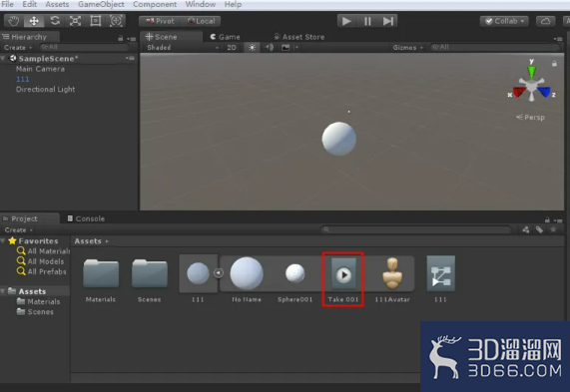
Task: Pause the game playback
Action: point(367,21)
